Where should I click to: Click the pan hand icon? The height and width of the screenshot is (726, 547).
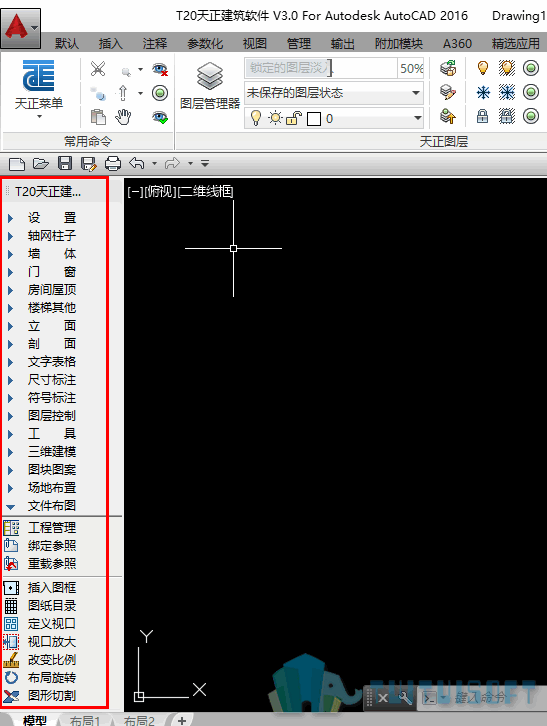coord(123,117)
